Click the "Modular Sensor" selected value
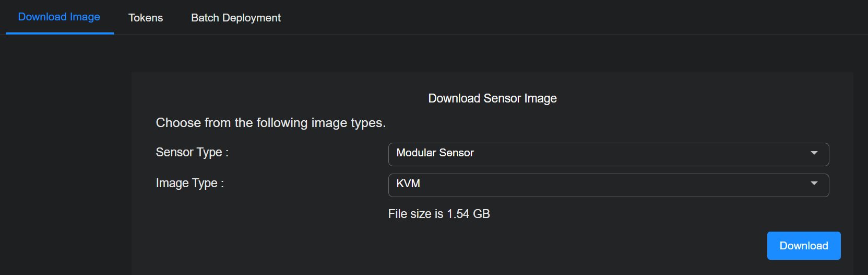868x275 pixels. (x=435, y=153)
